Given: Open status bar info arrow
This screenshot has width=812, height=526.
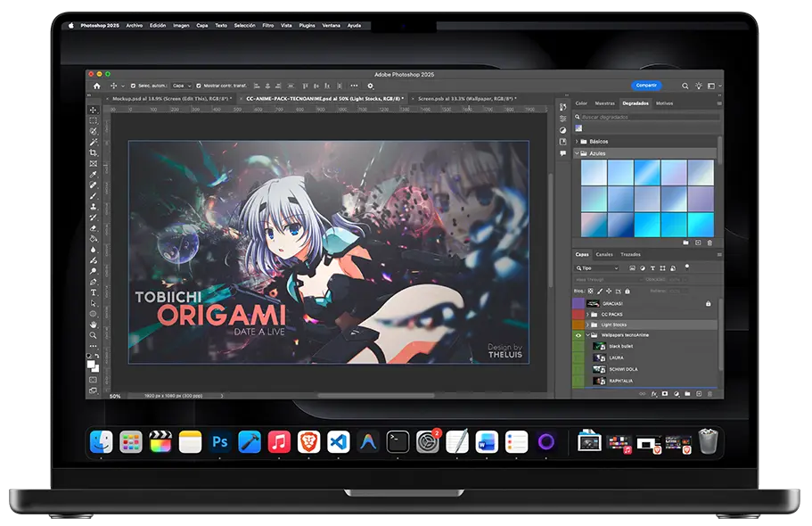Looking at the screenshot, I should [222, 396].
